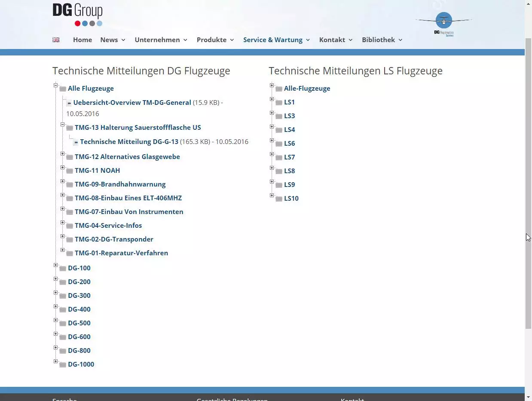Select the DG-500 folder label

point(79,323)
